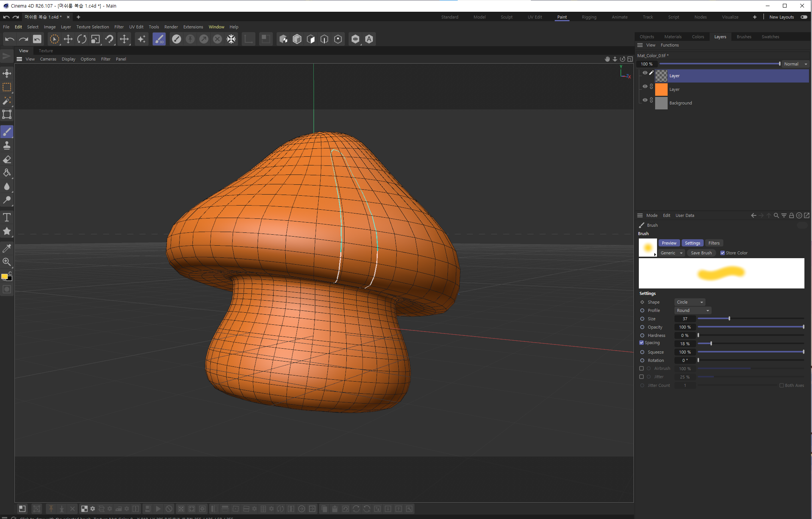Image resolution: width=812 pixels, height=519 pixels.
Task: Select the Fill tool
Action: (7, 173)
